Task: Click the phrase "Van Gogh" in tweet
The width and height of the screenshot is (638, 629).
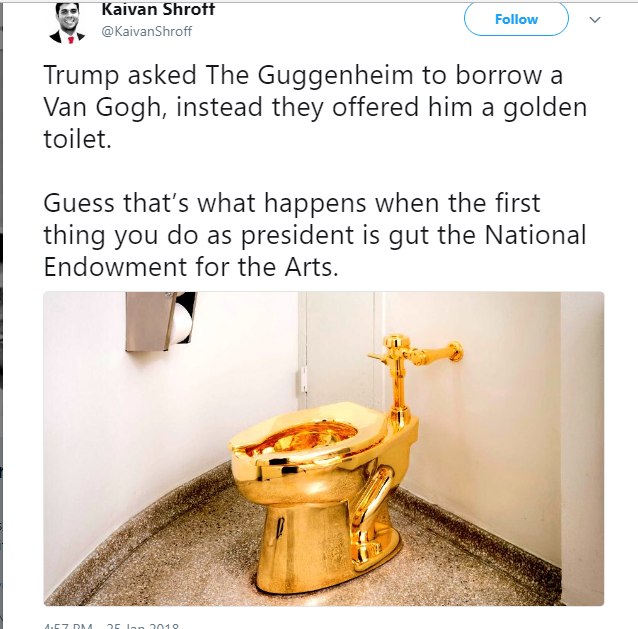Action: [104, 108]
